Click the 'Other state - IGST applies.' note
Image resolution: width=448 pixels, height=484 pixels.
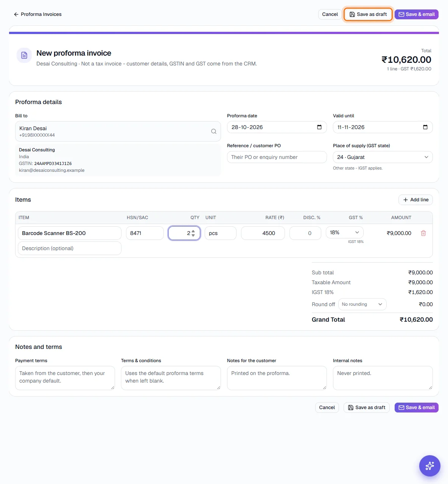358,168
